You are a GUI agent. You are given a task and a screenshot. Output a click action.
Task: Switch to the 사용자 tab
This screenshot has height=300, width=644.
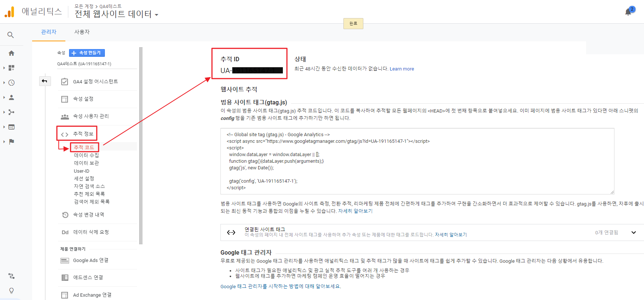pyautogui.click(x=82, y=32)
